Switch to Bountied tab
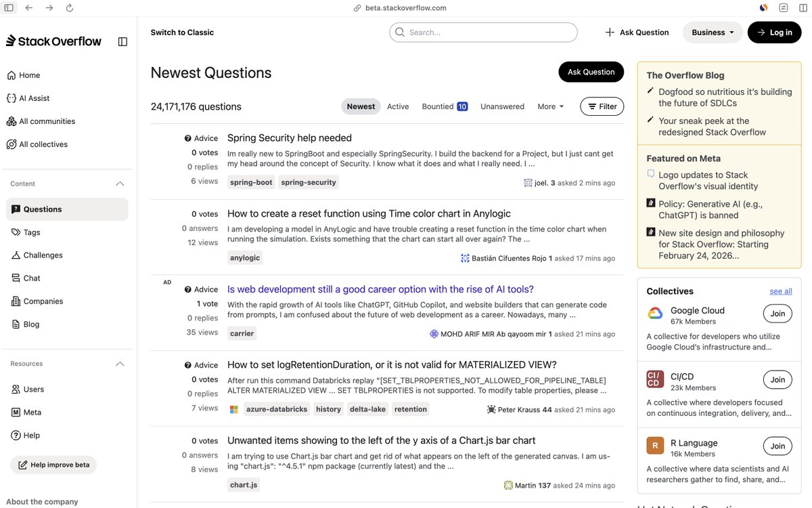Image resolution: width=812 pixels, height=508 pixels. point(445,106)
